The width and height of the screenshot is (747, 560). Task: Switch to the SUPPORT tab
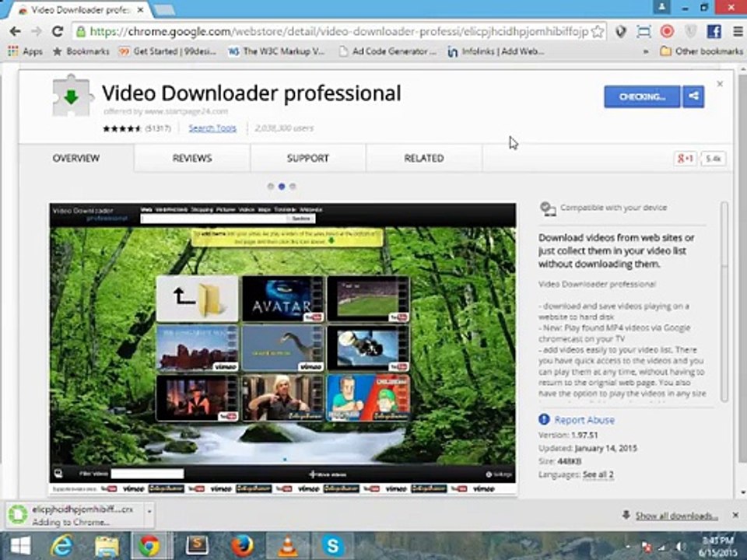coord(308,158)
